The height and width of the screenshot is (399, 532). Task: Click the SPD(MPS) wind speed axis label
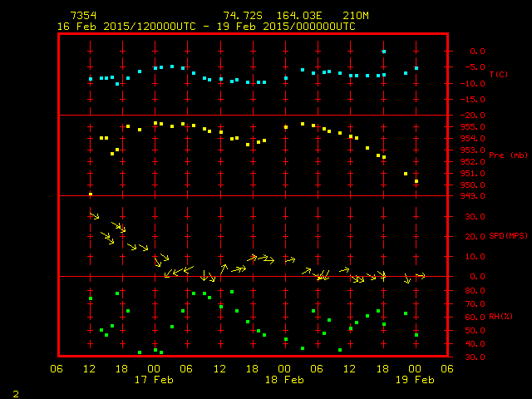[508, 236]
